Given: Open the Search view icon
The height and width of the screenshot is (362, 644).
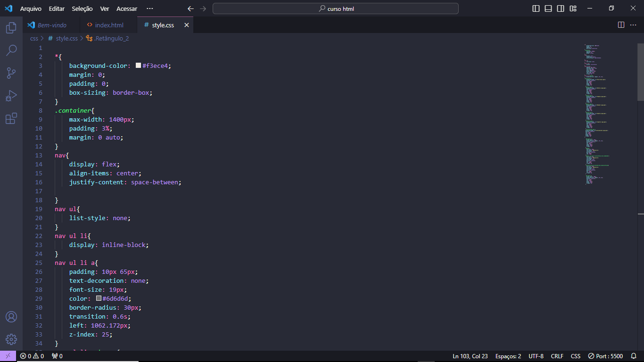Looking at the screenshot, I should (x=11, y=50).
